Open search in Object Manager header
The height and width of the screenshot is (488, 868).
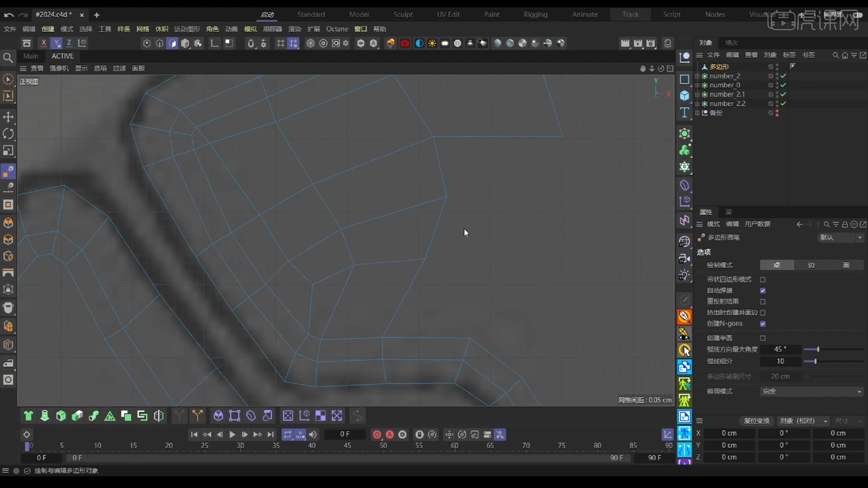[x=835, y=55]
